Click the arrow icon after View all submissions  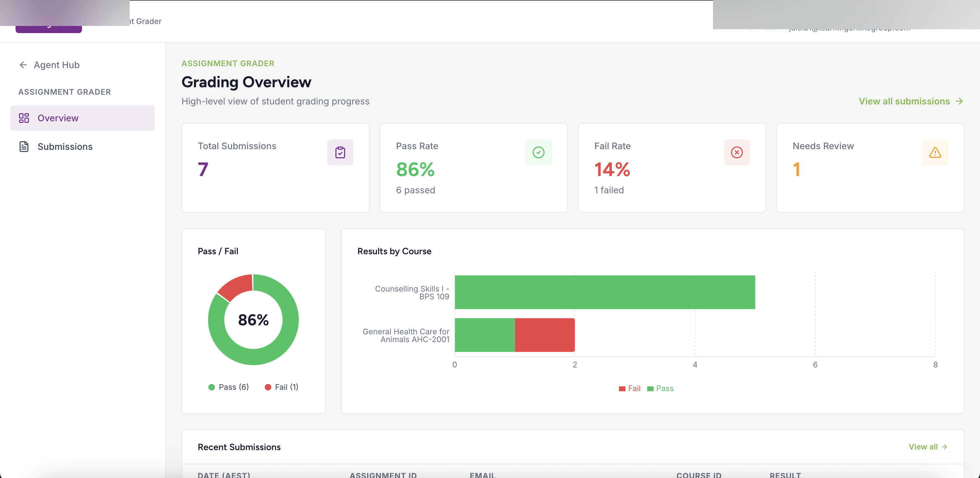960,101
